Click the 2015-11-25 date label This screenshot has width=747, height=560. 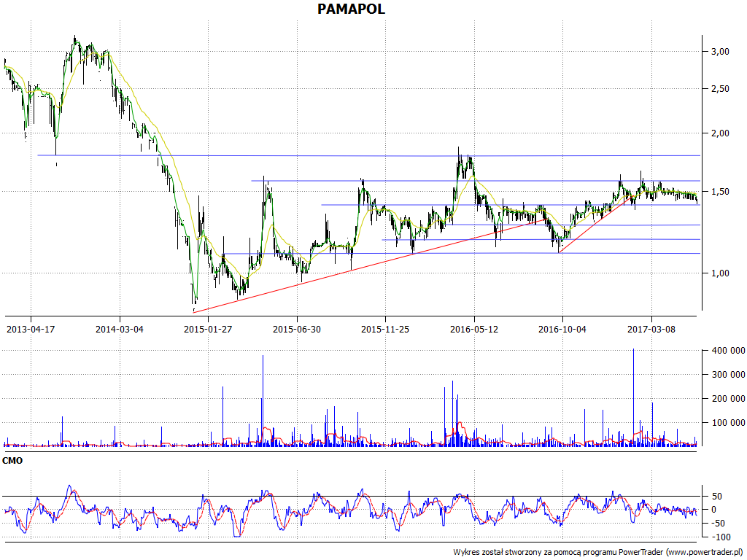click(385, 329)
